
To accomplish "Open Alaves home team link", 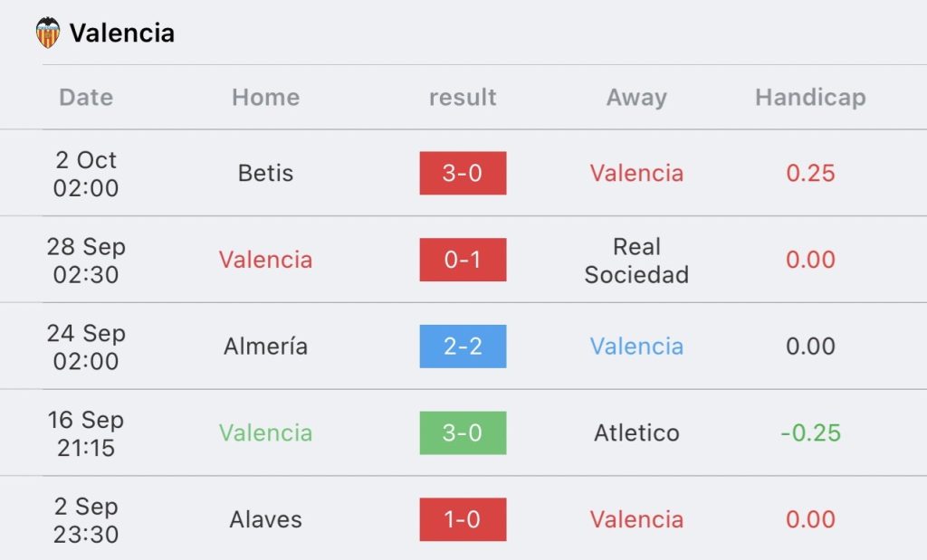I will (x=265, y=519).
